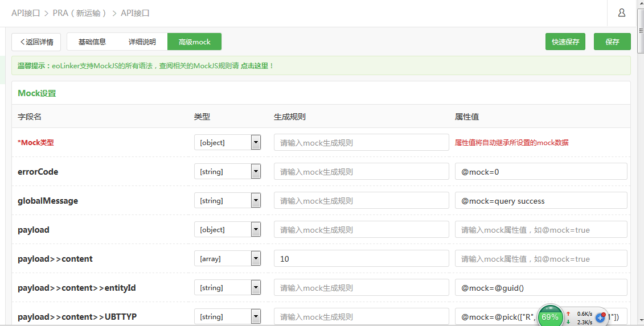Viewport: 644px width, 326px height.
Task: Click the content generation rule field showing 10
Action: [362, 259]
